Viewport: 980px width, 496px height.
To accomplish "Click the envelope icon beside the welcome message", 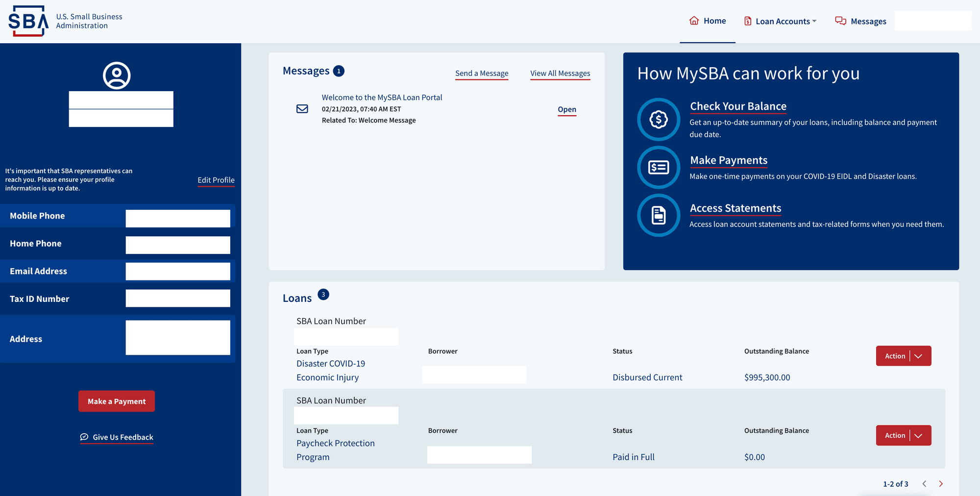I will coord(302,108).
